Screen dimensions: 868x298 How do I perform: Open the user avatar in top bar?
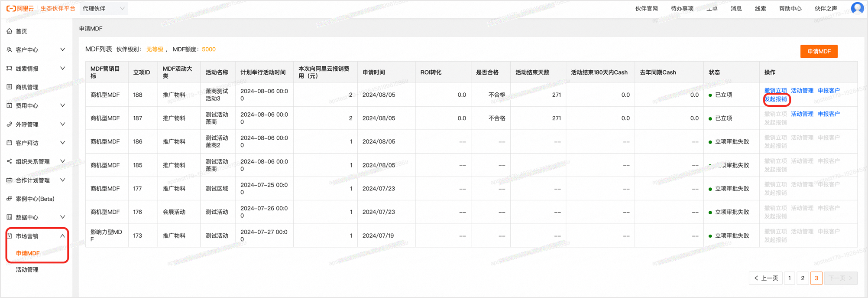[857, 8]
